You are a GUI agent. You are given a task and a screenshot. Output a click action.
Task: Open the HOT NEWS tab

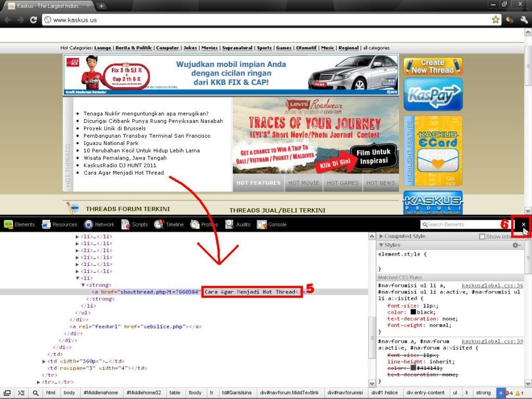381,183
